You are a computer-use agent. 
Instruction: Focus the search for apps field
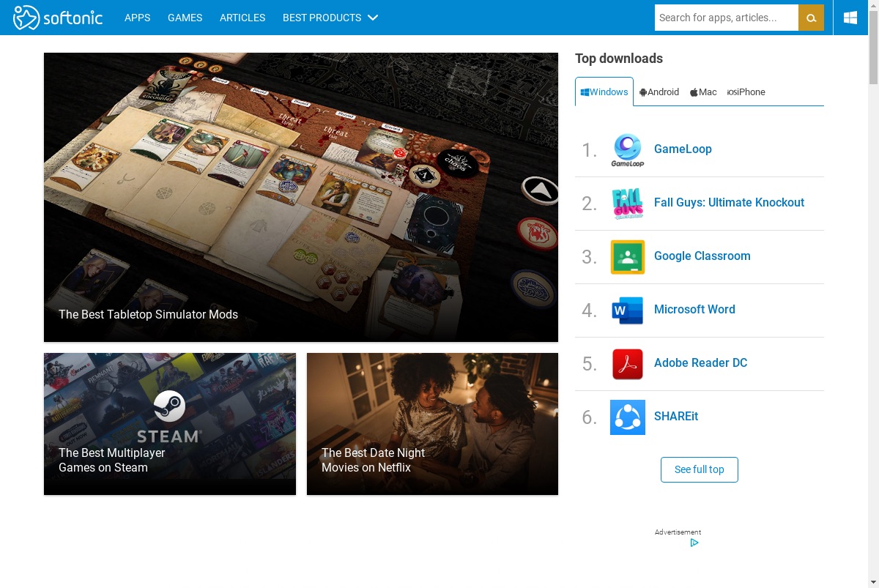point(727,18)
